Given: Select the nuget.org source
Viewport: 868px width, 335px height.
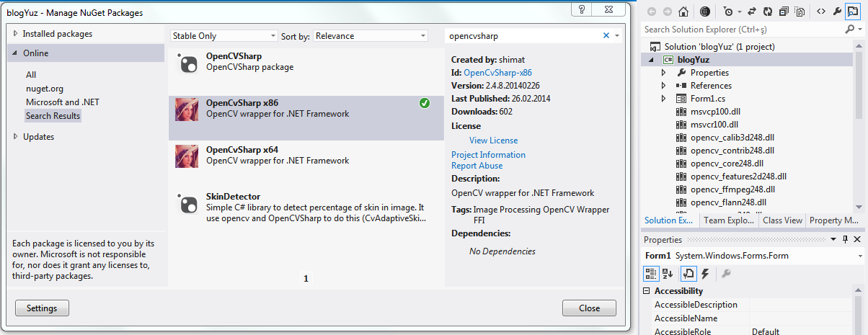Looking at the screenshot, I should pyautogui.click(x=45, y=89).
